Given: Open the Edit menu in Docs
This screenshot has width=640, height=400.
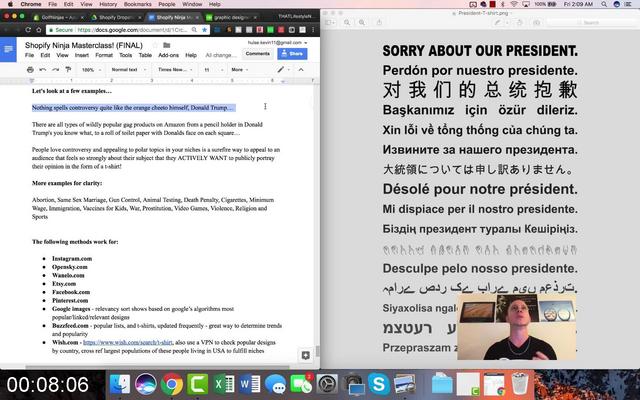Looking at the screenshot, I should (45, 55).
